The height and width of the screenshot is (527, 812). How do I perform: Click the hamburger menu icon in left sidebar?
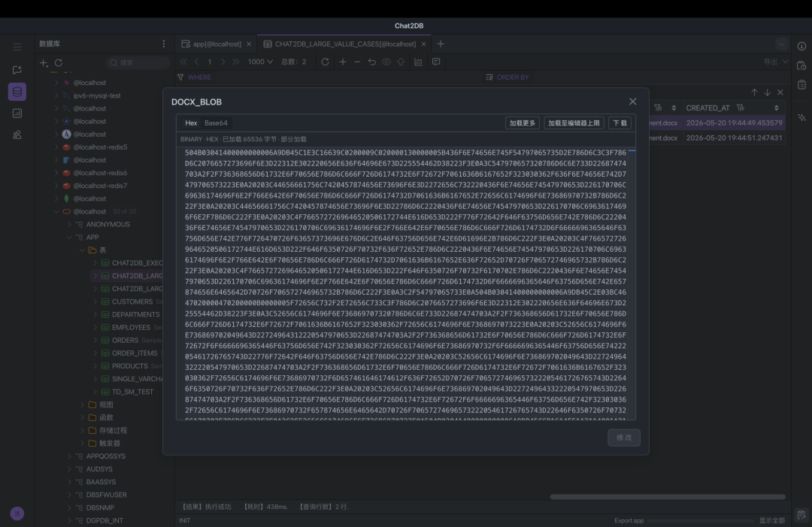point(17,47)
